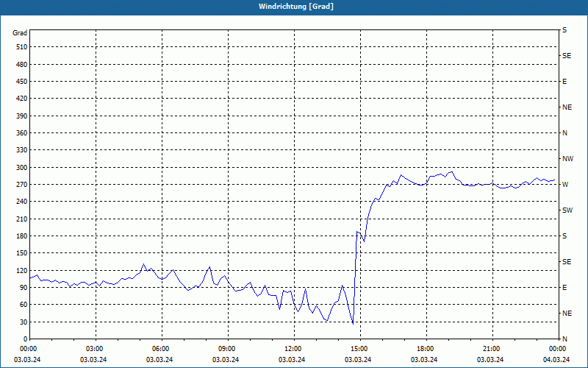
Task: Click the 480 degree axis label
Action: point(22,65)
